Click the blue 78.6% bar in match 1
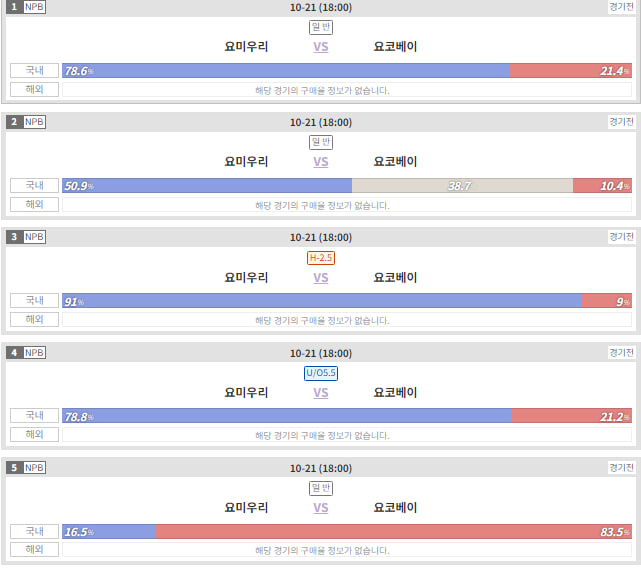The height and width of the screenshot is (572, 641). point(286,71)
